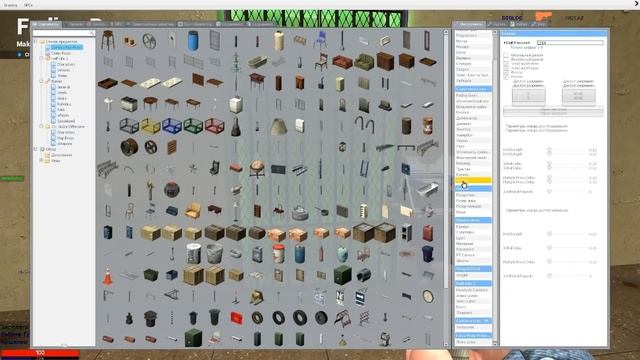This screenshot has height=360, width=640.
Task: Spawn the teal vase prop
Action: [342, 254]
